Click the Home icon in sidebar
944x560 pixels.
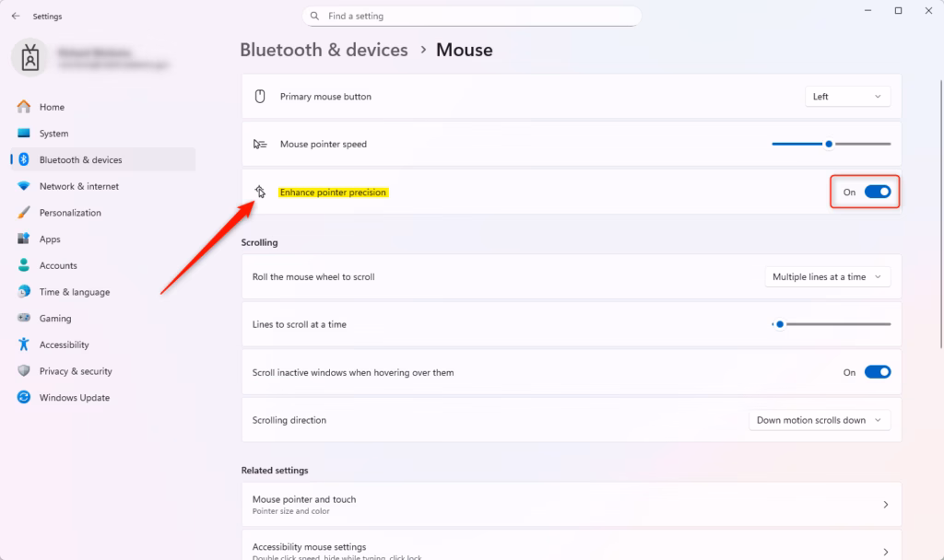pos(24,107)
